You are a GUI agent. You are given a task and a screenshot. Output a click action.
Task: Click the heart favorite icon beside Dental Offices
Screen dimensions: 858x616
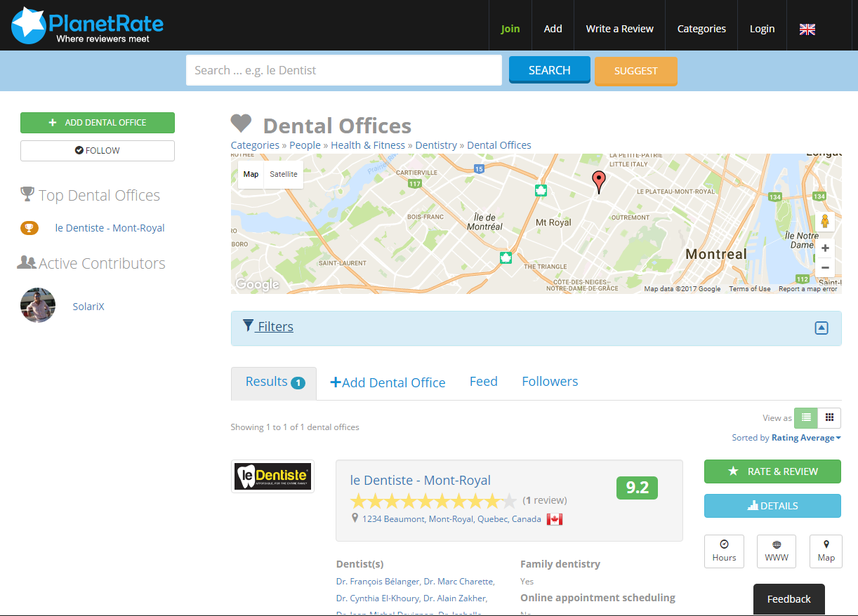click(241, 123)
